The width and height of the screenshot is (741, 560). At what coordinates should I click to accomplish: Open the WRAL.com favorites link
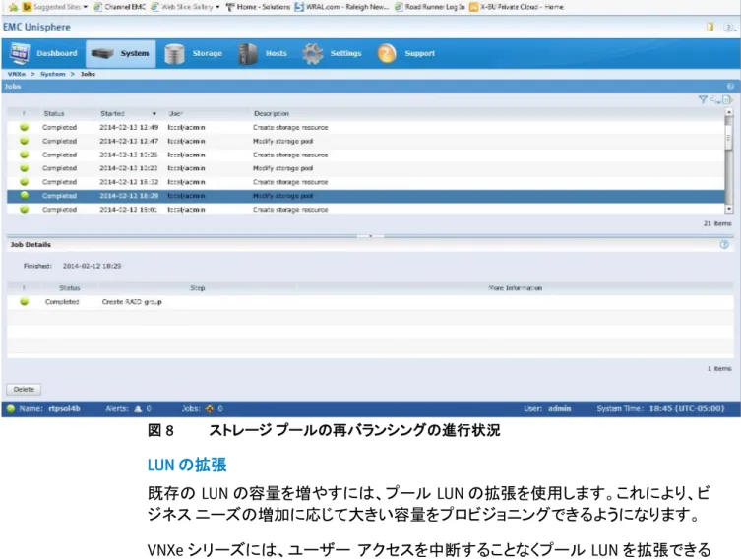tap(341, 7)
